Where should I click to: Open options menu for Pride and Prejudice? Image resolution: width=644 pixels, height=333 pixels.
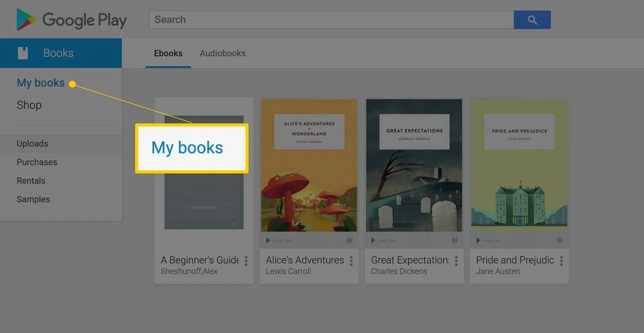561,260
